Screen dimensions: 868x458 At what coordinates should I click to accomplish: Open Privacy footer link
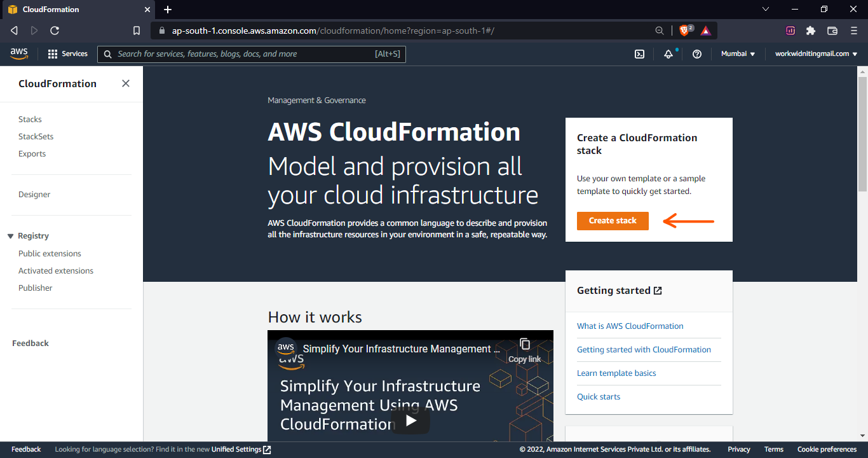coord(739,450)
